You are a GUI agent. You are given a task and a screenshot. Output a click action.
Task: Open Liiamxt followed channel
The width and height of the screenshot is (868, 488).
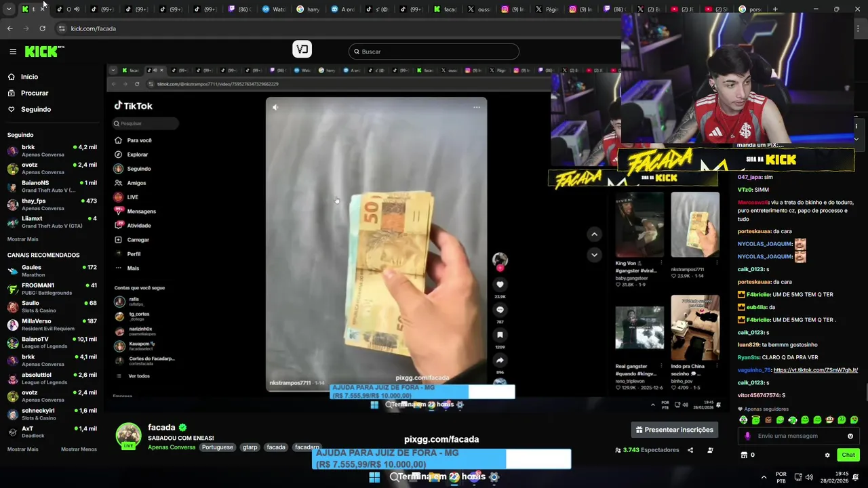point(52,222)
